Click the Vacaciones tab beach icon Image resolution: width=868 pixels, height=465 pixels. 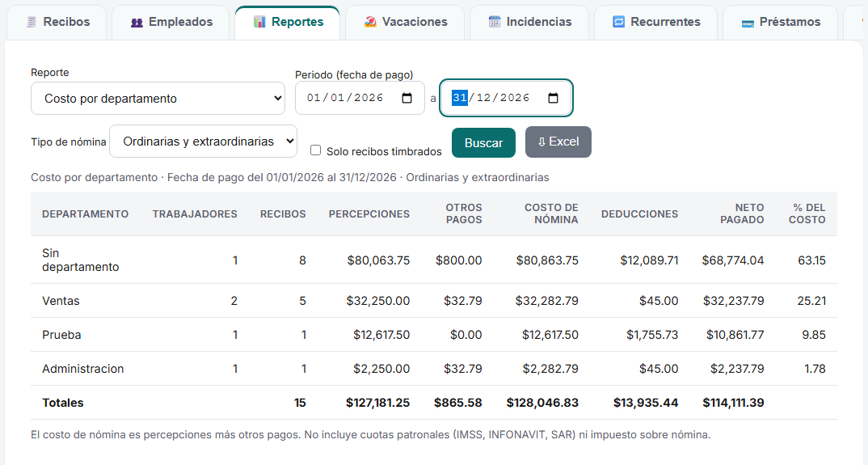(370, 22)
